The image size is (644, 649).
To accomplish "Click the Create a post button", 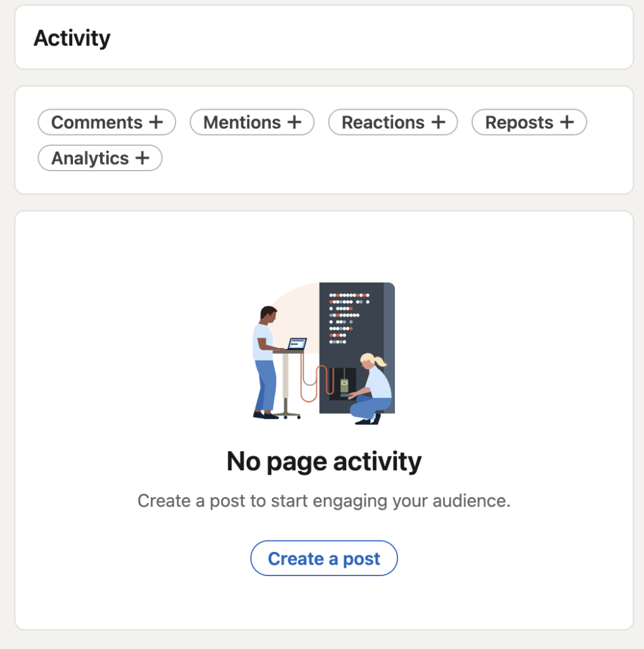I will click(x=324, y=558).
